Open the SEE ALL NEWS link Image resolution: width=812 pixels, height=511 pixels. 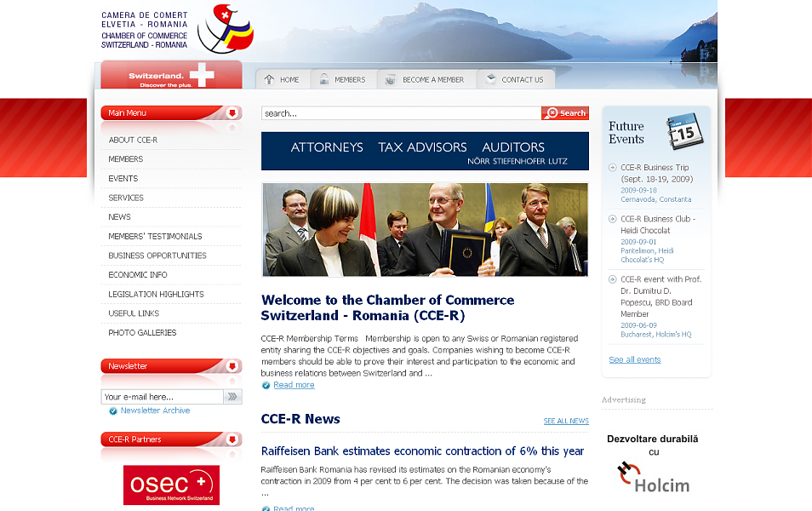(566, 421)
